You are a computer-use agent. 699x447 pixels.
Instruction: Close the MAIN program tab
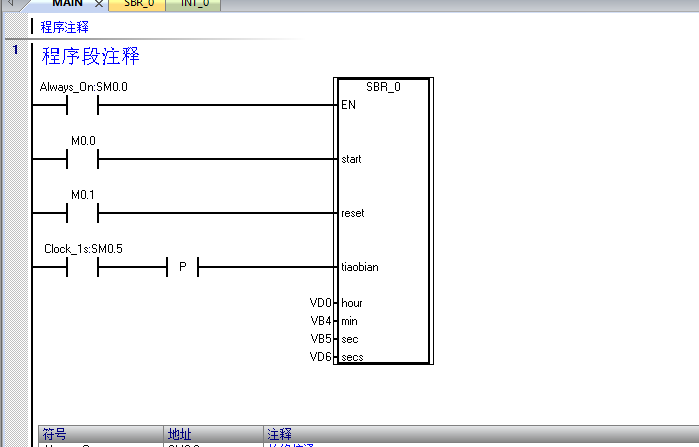tap(99, 5)
